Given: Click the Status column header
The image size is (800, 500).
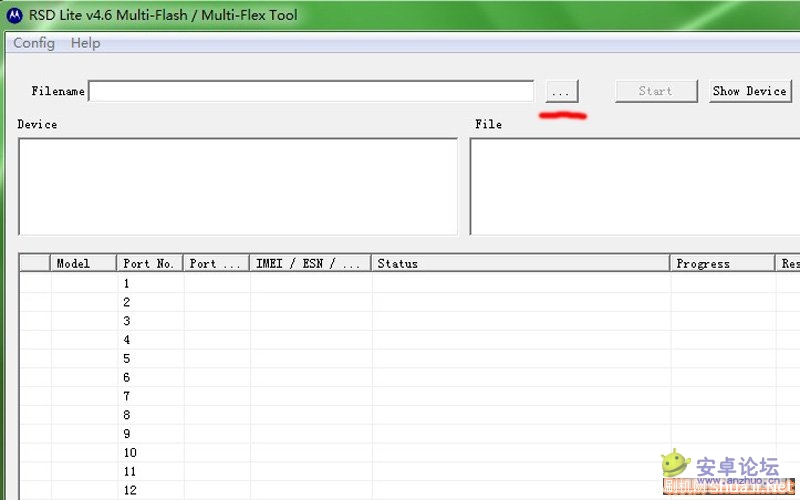Looking at the screenshot, I should (x=520, y=263).
